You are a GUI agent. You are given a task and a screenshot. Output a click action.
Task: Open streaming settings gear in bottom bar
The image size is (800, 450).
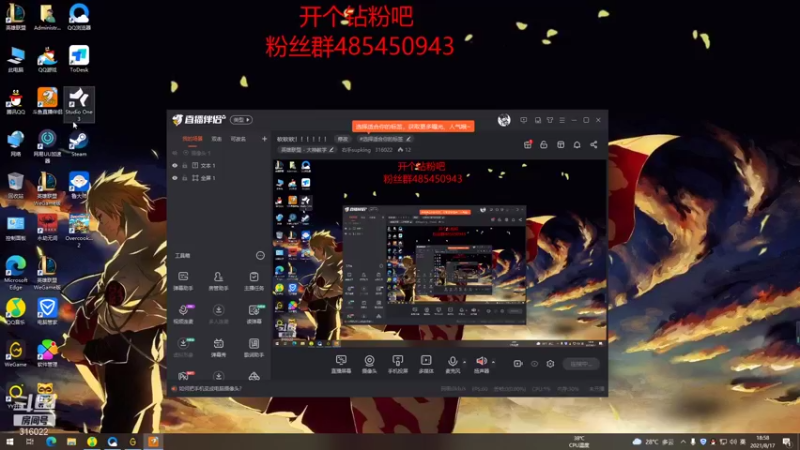pos(550,364)
